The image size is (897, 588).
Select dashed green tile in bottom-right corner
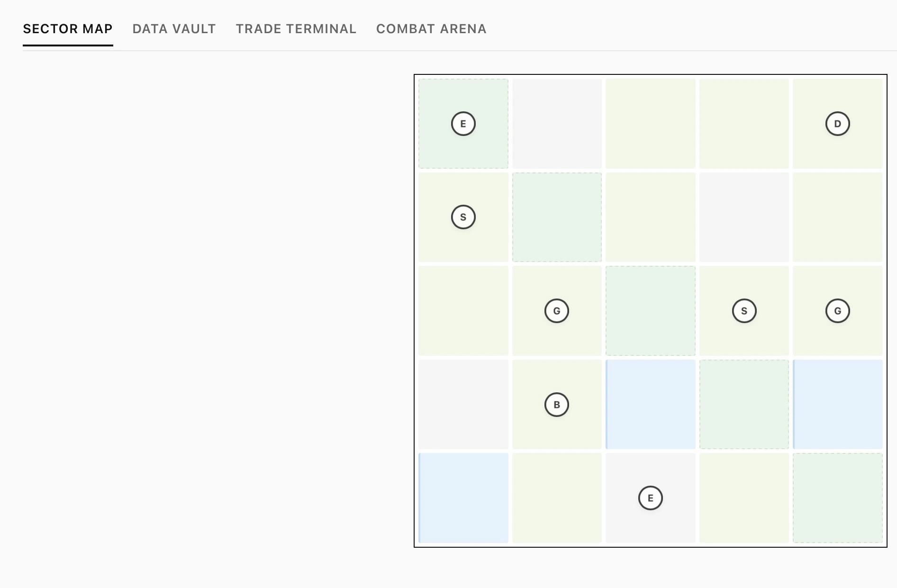[837, 498]
